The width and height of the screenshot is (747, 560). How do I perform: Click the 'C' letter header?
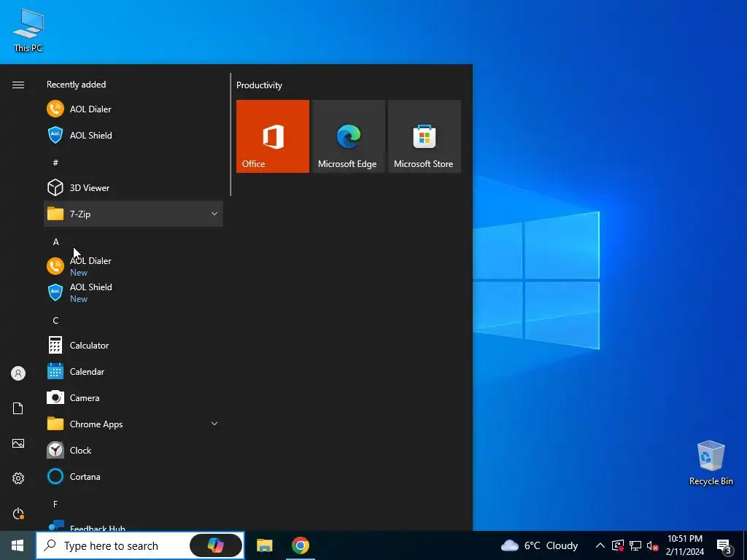(55, 321)
